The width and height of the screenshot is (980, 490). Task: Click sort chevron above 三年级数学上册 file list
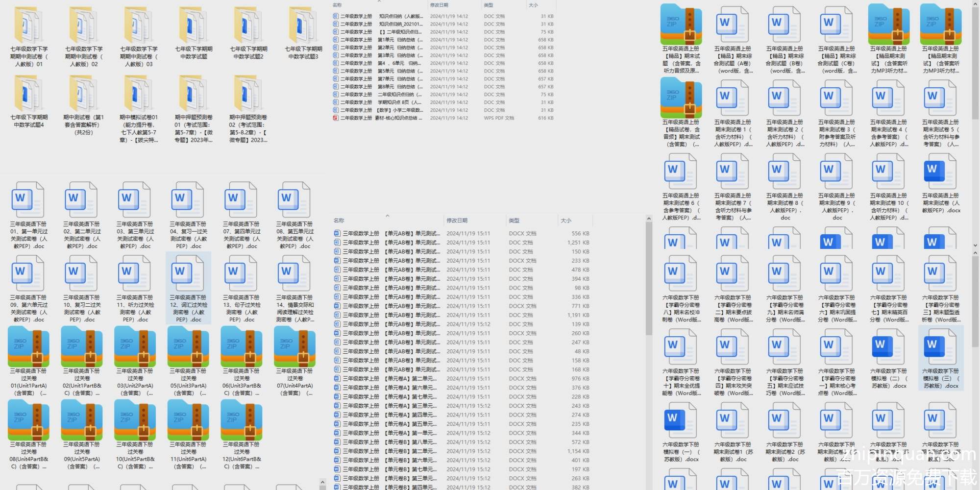pyautogui.click(x=387, y=216)
